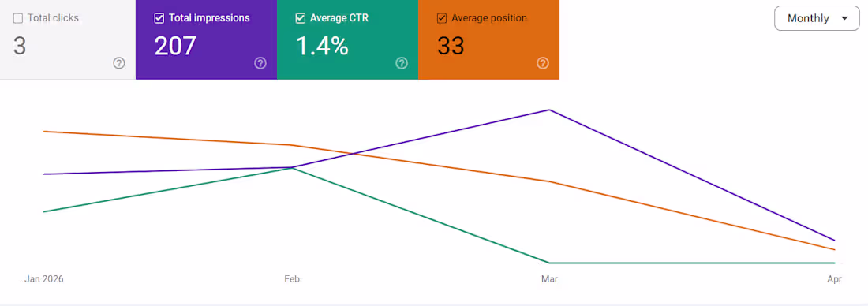Click the 207 impressions value

[x=175, y=47]
